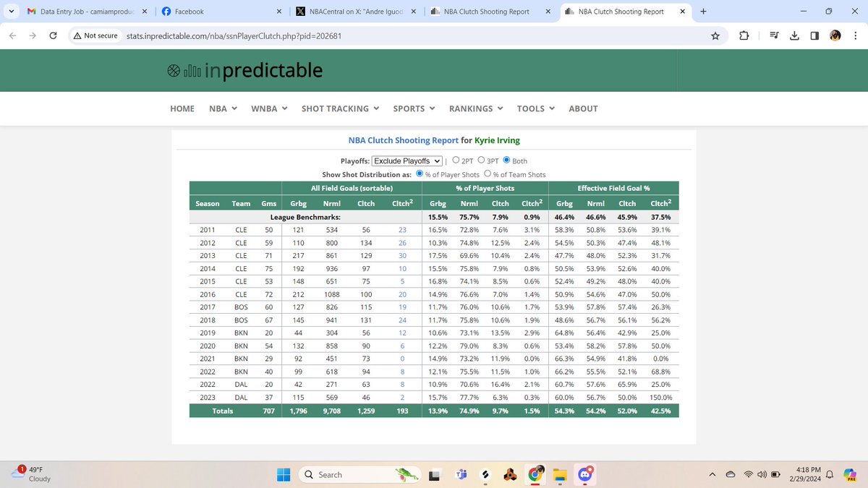This screenshot has width=868, height=488.
Task: Reload the current page
Action: point(54,35)
